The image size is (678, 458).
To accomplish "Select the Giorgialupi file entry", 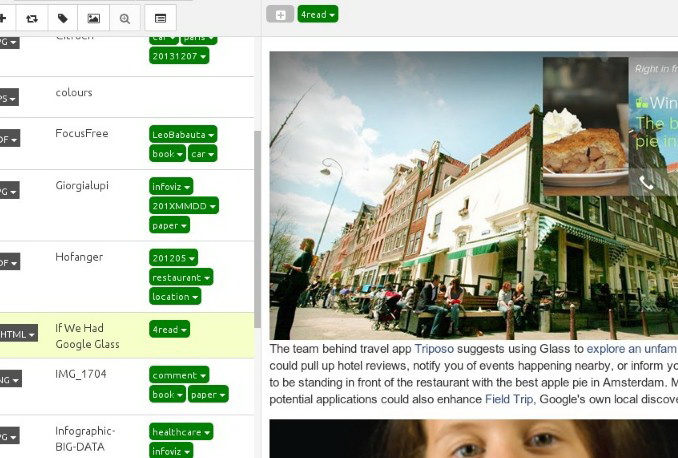I will (x=82, y=186).
